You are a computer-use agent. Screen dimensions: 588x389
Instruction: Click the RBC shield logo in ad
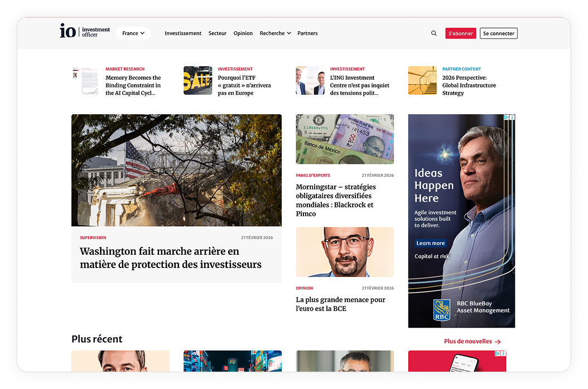[x=442, y=310]
